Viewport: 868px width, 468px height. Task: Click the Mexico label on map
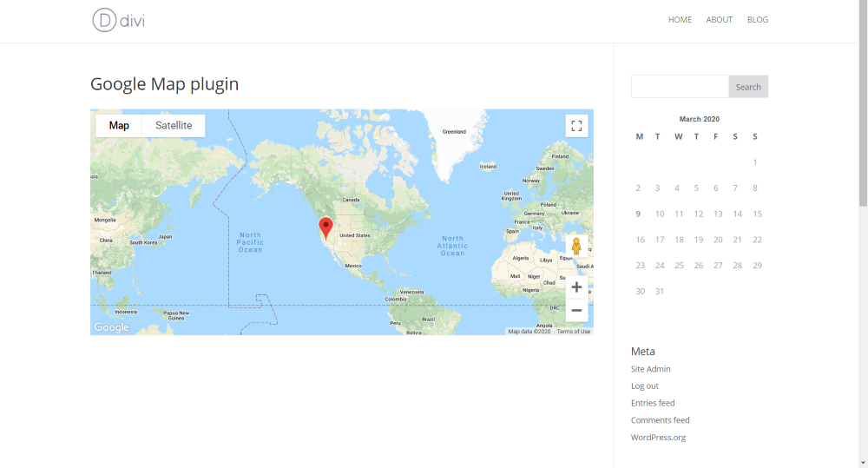(353, 266)
